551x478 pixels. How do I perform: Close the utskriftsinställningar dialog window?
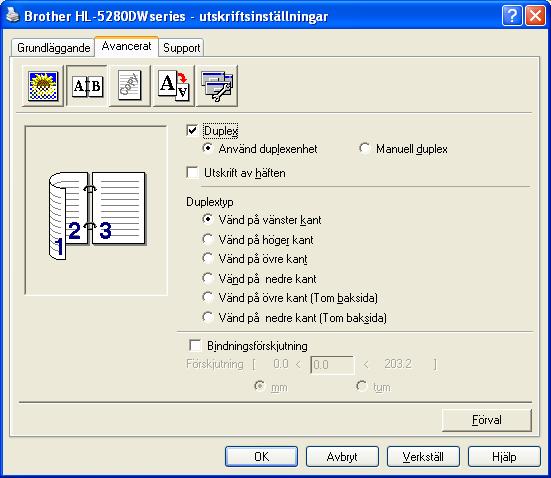tap(535, 16)
